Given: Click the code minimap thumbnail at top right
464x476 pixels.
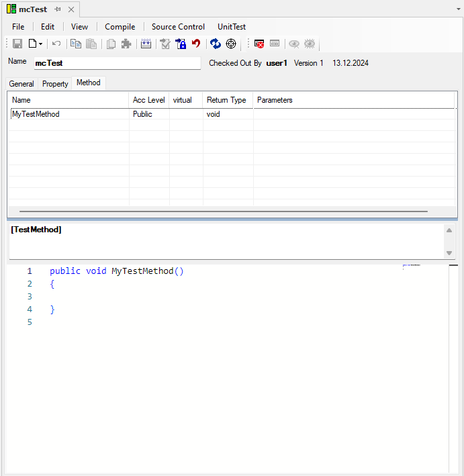Looking at the screenshot, I should click(x=412, y=267).
